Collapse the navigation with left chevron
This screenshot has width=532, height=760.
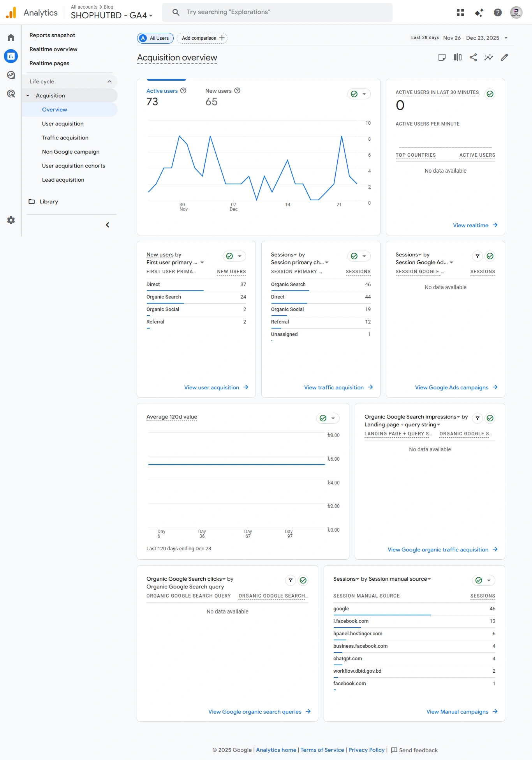pyautogui.click(x=107, y=225)
